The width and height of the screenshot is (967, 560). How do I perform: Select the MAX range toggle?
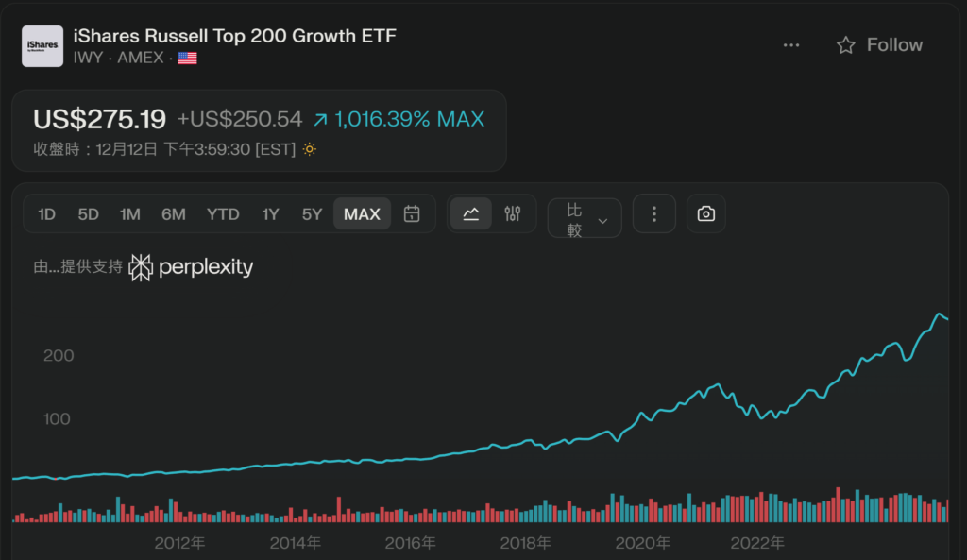(x=362, y=214)
